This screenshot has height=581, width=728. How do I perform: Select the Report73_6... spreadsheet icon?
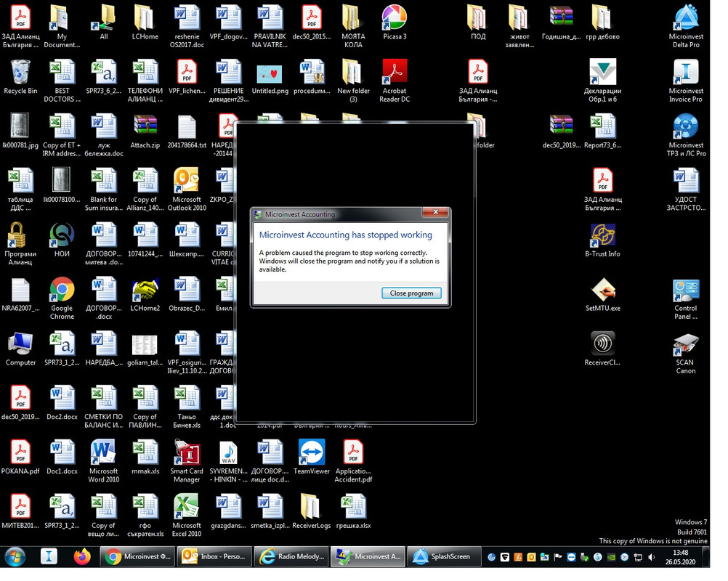pos(602,131)
